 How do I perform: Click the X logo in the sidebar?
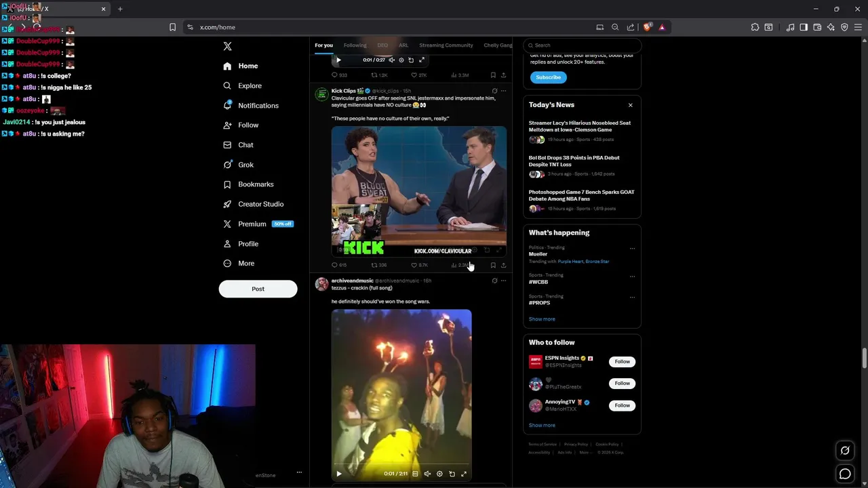point(227,46)
